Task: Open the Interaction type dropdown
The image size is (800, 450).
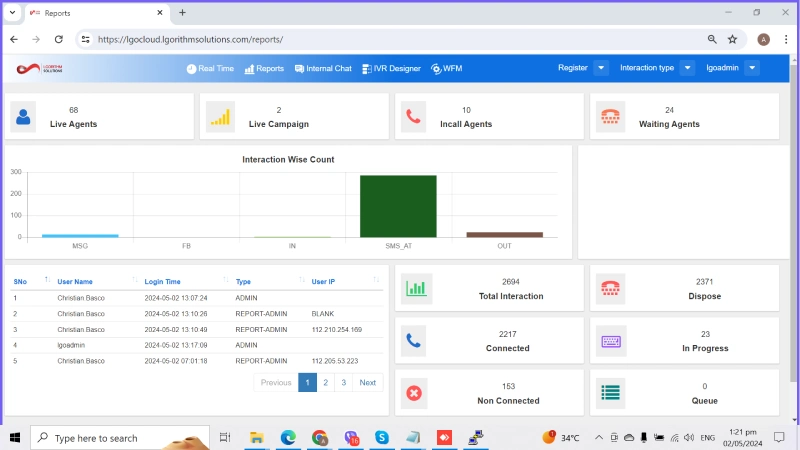Action: [x=687, y=68]
